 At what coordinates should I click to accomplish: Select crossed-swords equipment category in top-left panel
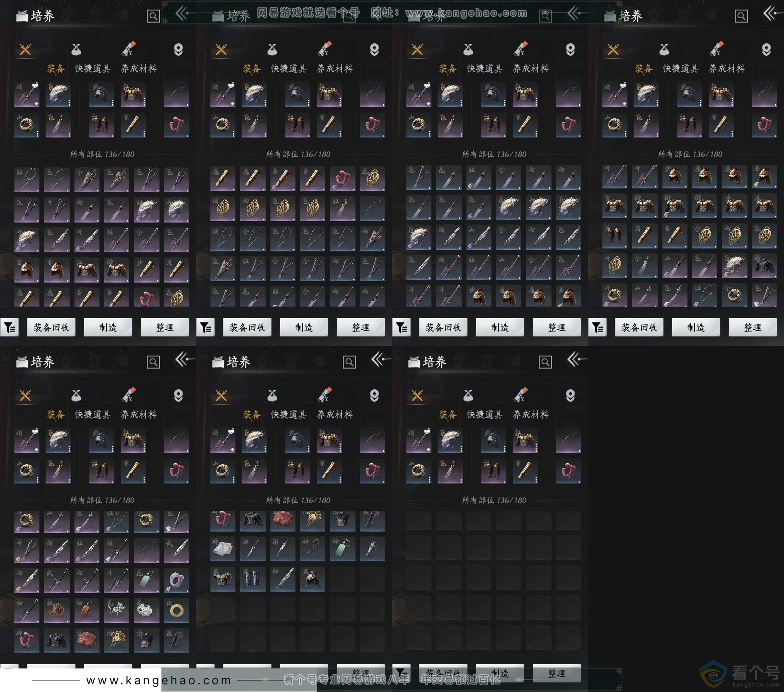pyautogui.click(x=25, y=49)
